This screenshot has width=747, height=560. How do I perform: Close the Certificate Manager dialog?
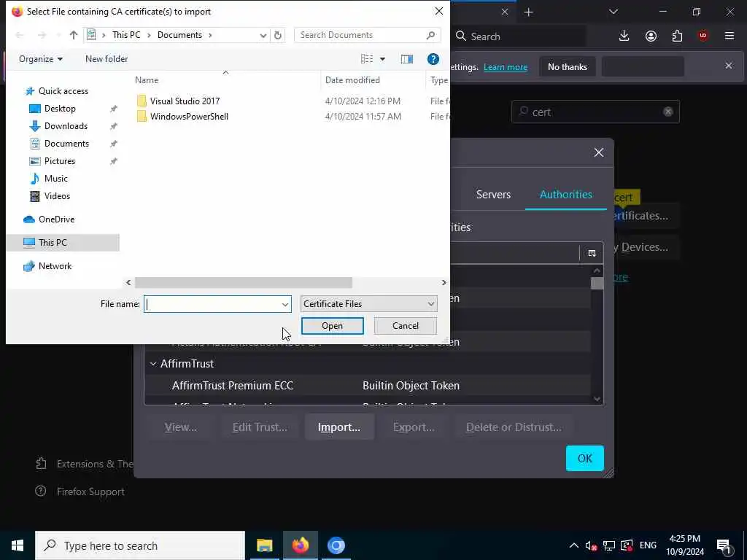coord(598,152)
